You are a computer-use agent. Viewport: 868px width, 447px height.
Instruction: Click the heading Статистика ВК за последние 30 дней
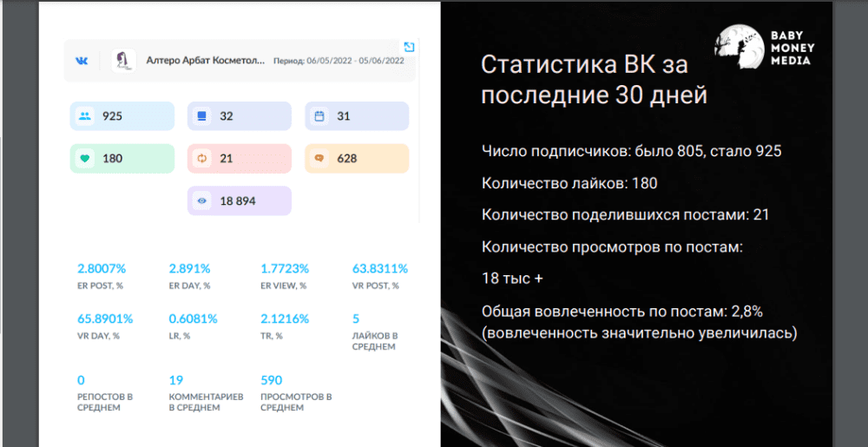tap(595, 80)
